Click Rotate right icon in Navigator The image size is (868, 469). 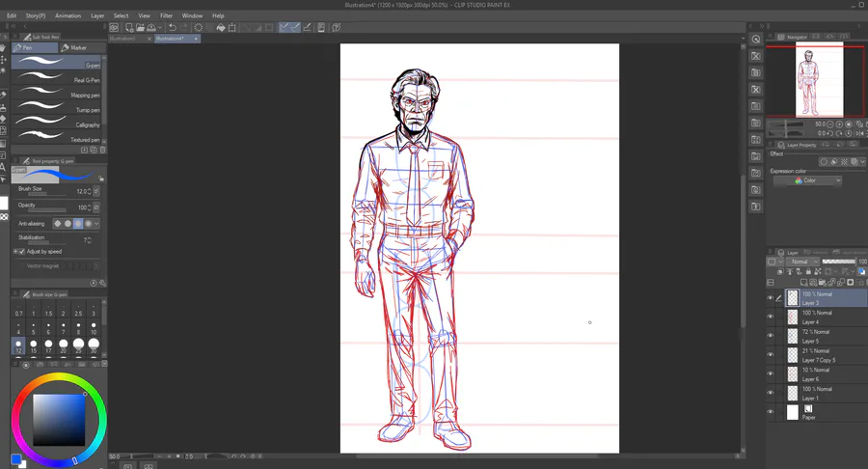coord(839,133)
